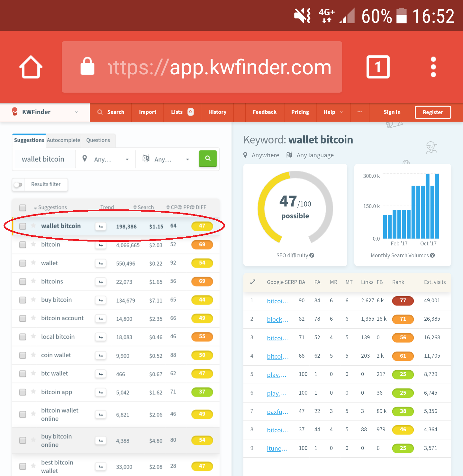Open Import in the navigation bar
This screenshot has height=476, width=463.
[x=148, y=112]
